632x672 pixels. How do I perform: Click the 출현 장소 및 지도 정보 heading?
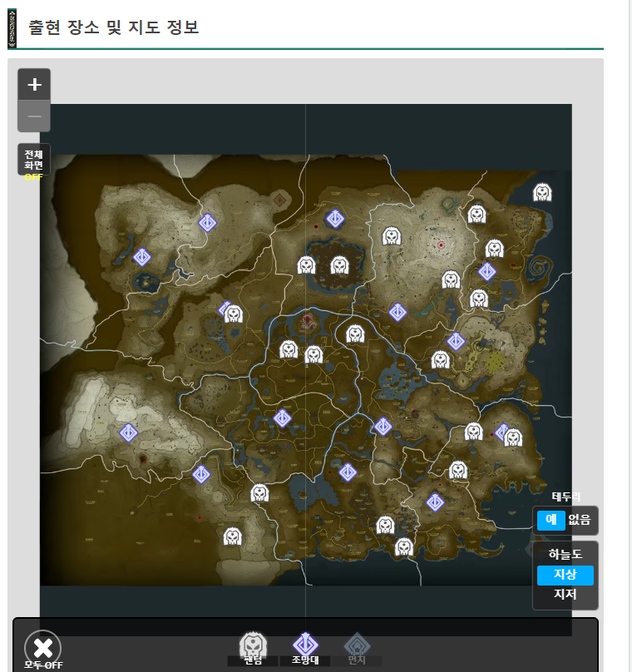point(114,27)
